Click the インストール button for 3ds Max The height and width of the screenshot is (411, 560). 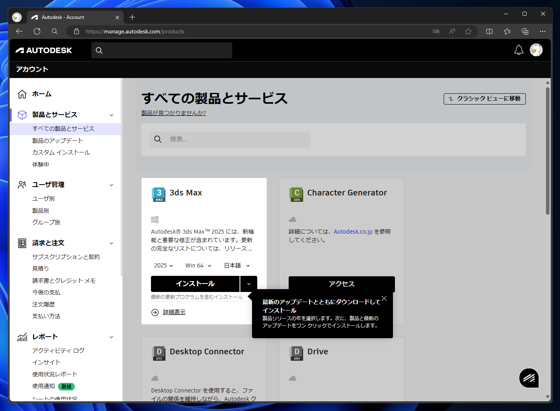[195, 284]
